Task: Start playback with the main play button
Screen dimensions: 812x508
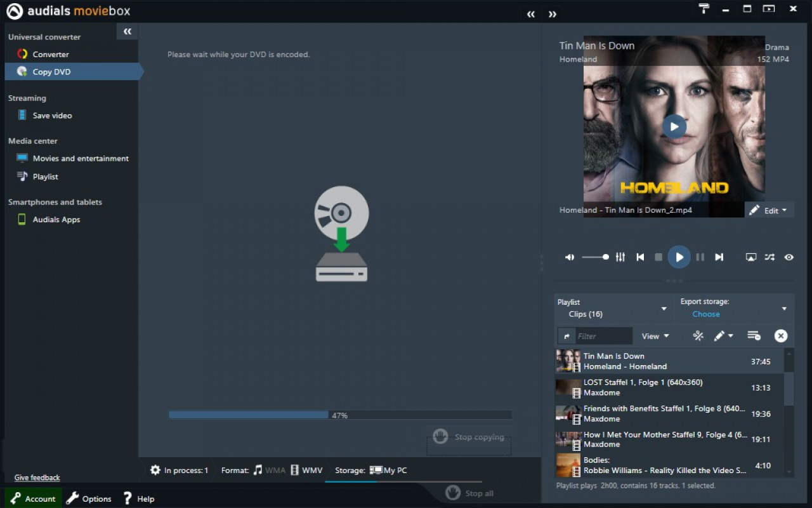Action: tap(679, 257)
